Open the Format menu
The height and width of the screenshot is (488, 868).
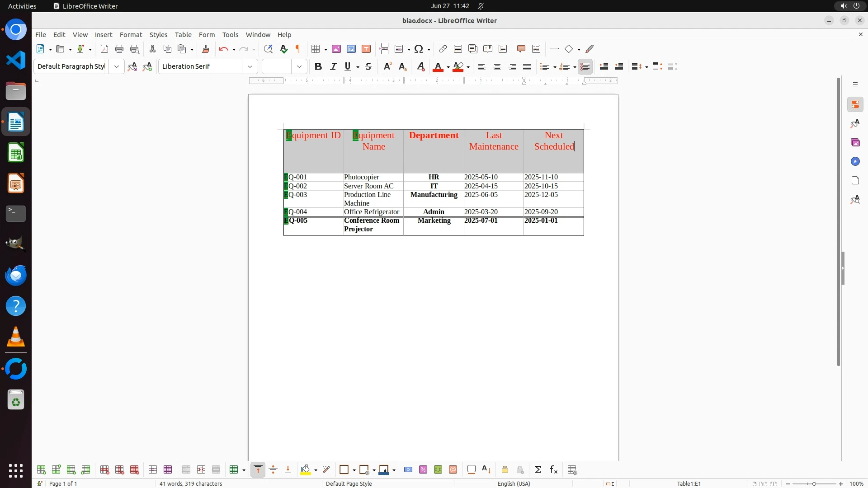(x=131, y=35)
